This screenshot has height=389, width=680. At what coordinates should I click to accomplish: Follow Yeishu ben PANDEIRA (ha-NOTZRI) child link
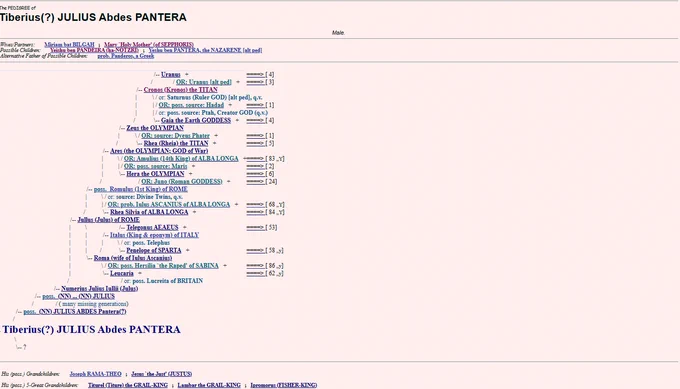pyautogui.click(x=94, y=50)
